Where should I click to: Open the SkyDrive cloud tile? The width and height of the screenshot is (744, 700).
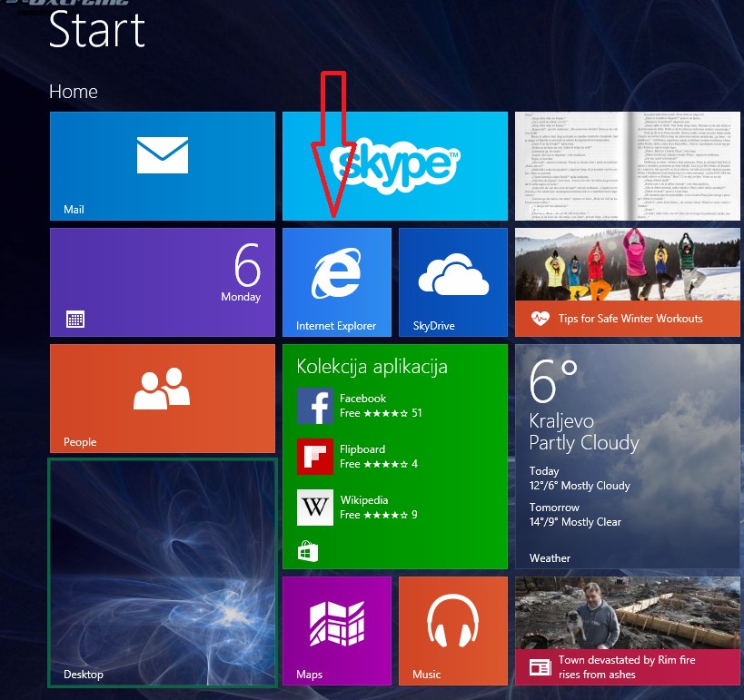tap(453, 282)
